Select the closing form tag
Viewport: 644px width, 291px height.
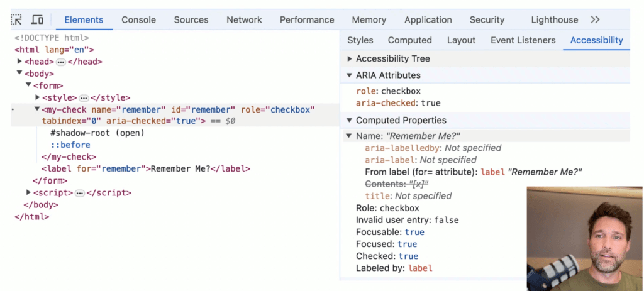(50, 180)
